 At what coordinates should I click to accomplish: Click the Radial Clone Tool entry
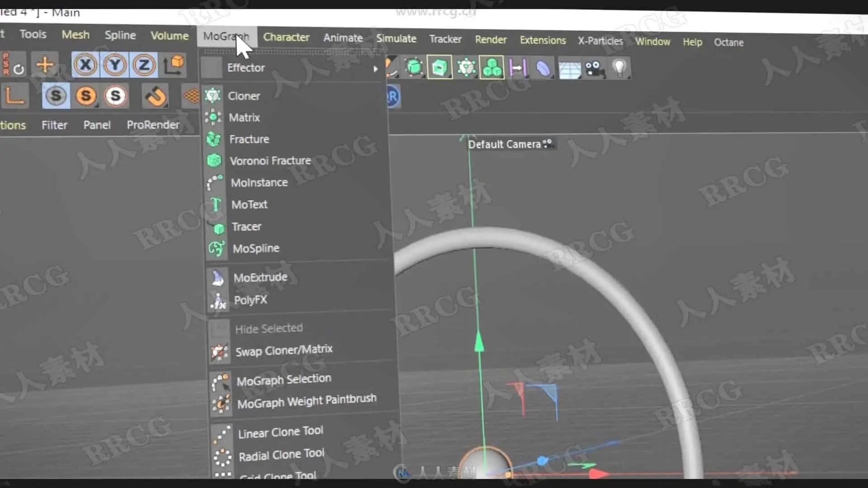point(281,455)
